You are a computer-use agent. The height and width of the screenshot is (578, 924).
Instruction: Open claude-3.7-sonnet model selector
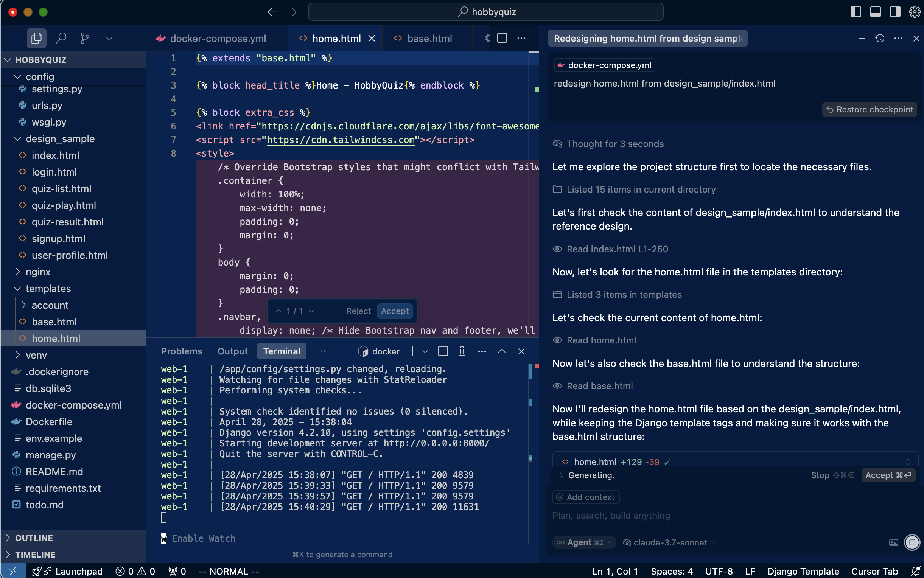pos(668,542)
